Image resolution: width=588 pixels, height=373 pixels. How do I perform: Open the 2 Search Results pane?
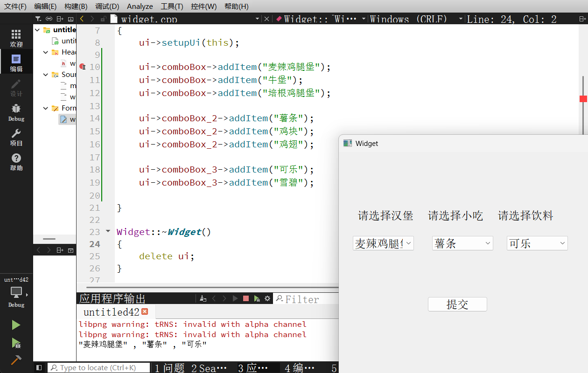tap(209, 368)
